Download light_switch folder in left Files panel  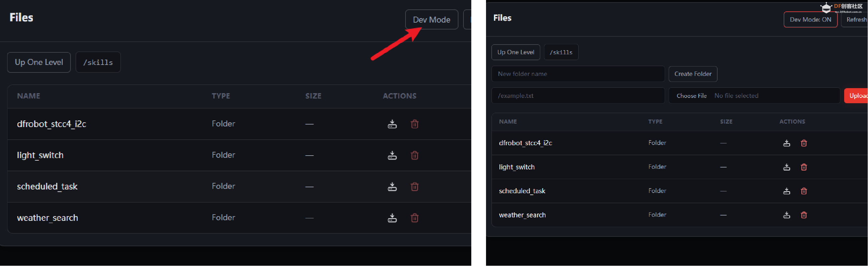(x=392, y=155)
